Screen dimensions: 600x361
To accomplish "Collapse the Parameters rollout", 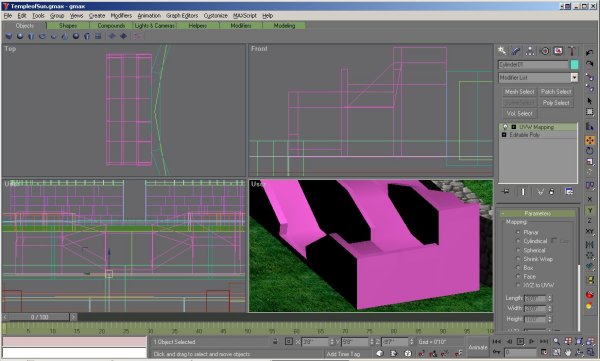I will point(537,213).
